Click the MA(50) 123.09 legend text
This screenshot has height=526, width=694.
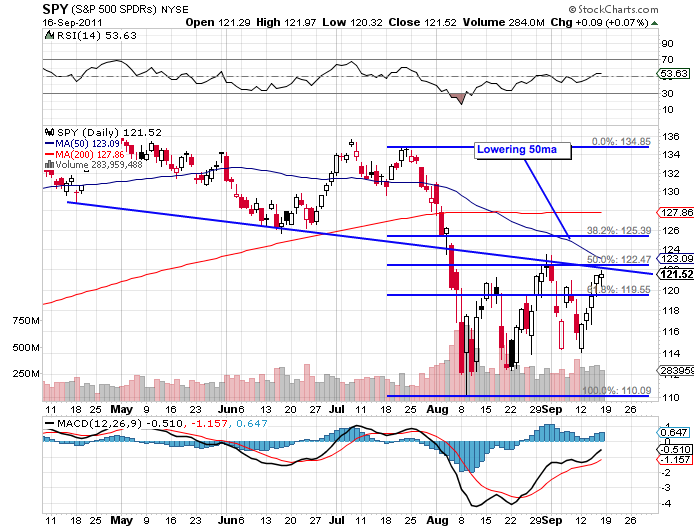(88, 143)
